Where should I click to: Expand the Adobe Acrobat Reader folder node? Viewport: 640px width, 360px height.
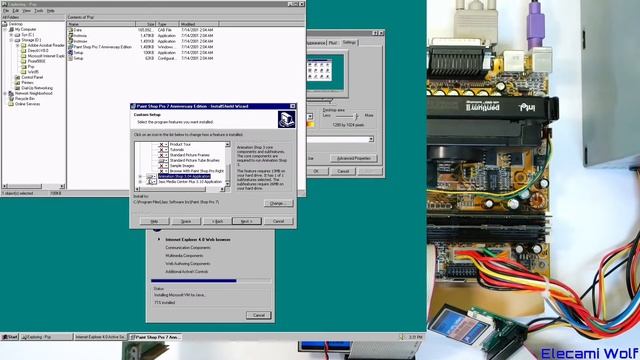pos(18,45)
